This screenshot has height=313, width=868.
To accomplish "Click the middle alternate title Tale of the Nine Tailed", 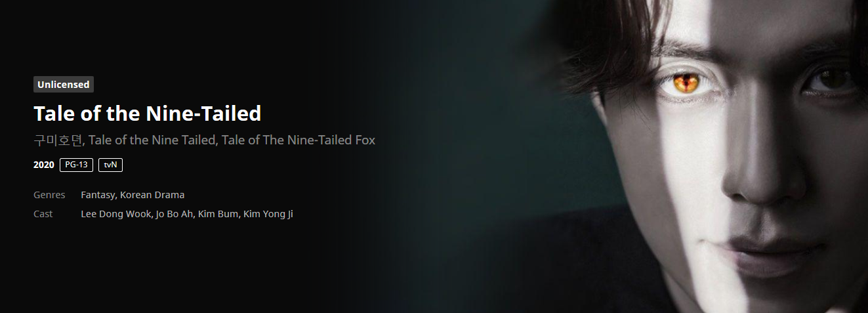I will 152,140.
